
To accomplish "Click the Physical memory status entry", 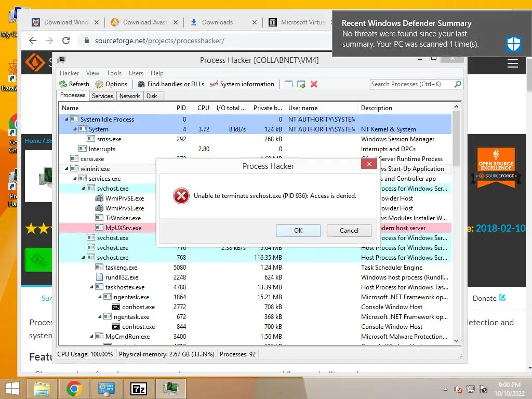I will click(167, 354).
